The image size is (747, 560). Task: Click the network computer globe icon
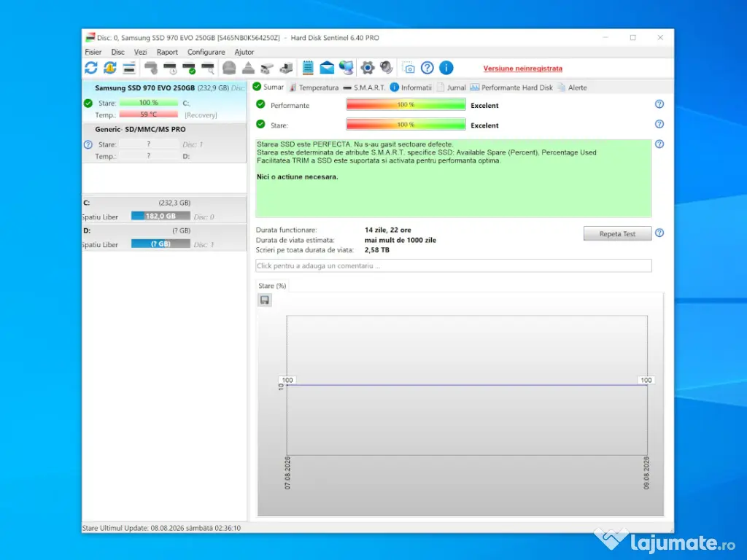coord(347,68)
